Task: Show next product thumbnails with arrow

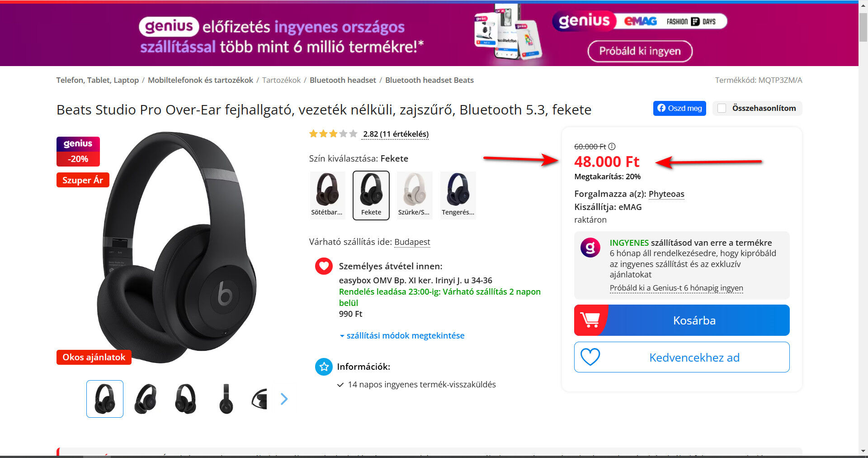Action: [x=284, y=399]
